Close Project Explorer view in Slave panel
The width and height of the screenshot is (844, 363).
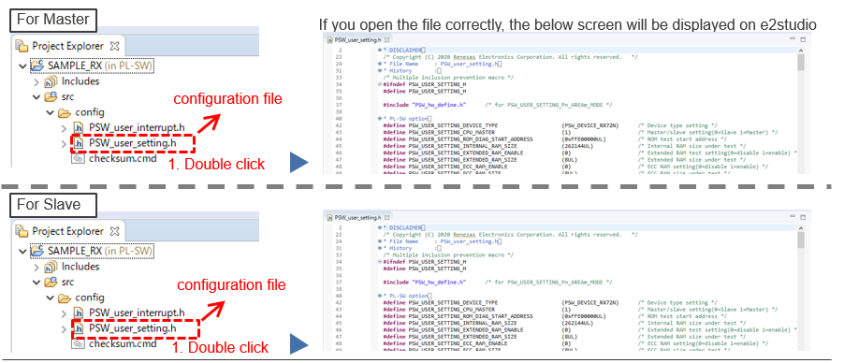coord(114,232)
